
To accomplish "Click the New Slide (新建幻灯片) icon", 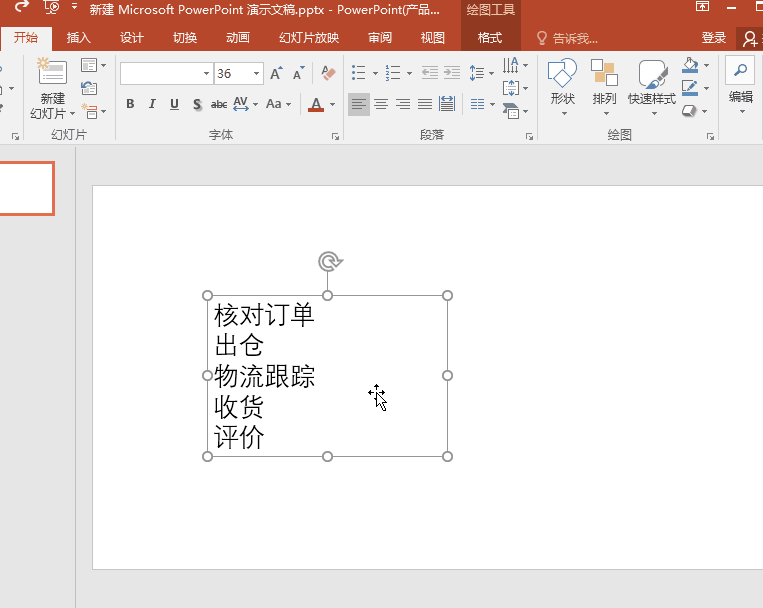I will [52, 73].
